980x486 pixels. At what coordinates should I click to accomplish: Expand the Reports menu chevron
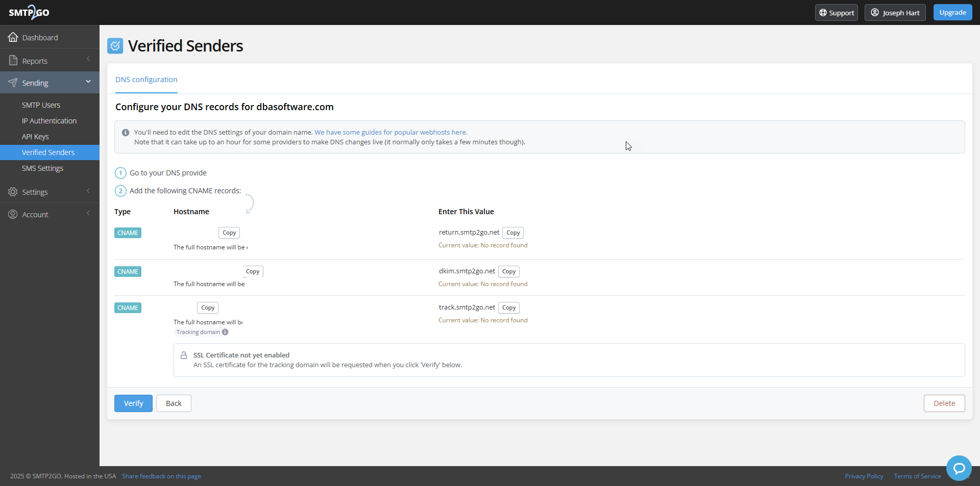pyautogui.click(x=88, y=59)
